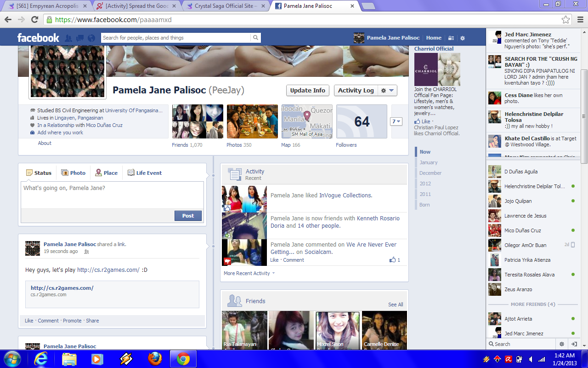Bookmark this page with star icon

(x=565, y=20)
